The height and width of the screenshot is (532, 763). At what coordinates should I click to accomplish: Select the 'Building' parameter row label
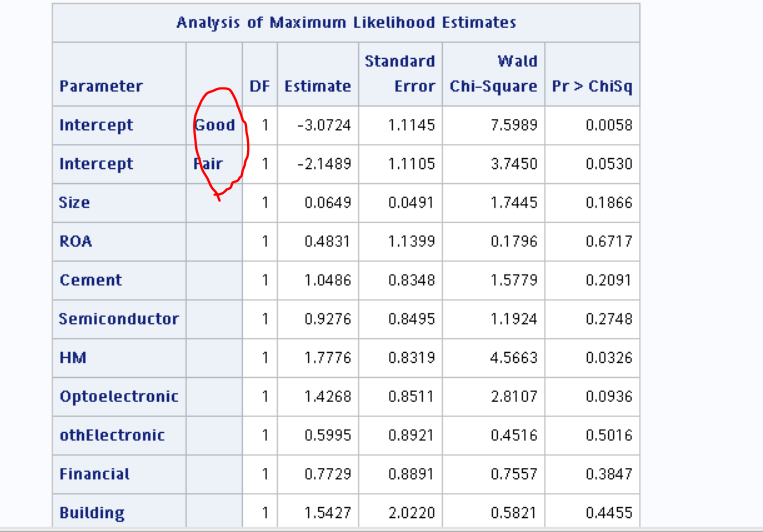click(92, 513)
